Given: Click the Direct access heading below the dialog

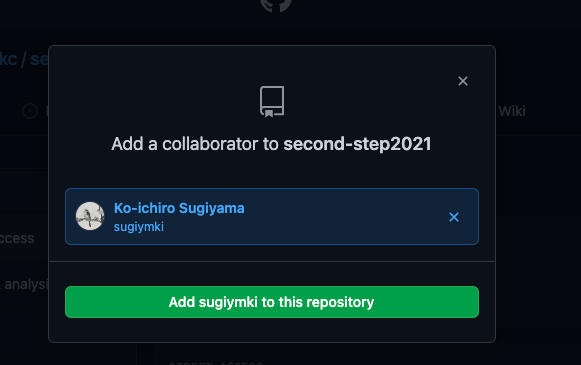Looking at the screenshot, I should [215, 363].
